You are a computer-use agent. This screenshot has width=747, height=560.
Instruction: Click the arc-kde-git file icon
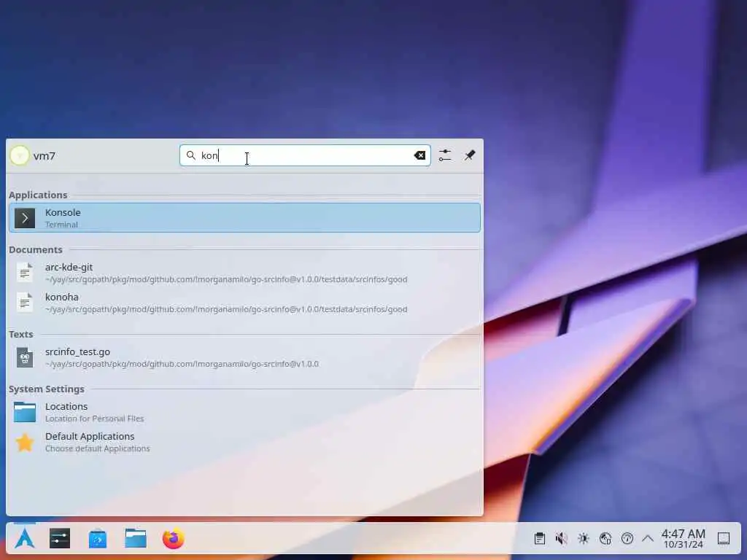[25, 273]
